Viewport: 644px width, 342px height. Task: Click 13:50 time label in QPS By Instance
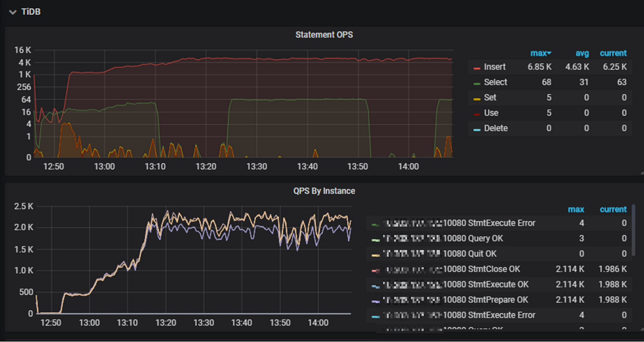point(280,323)
